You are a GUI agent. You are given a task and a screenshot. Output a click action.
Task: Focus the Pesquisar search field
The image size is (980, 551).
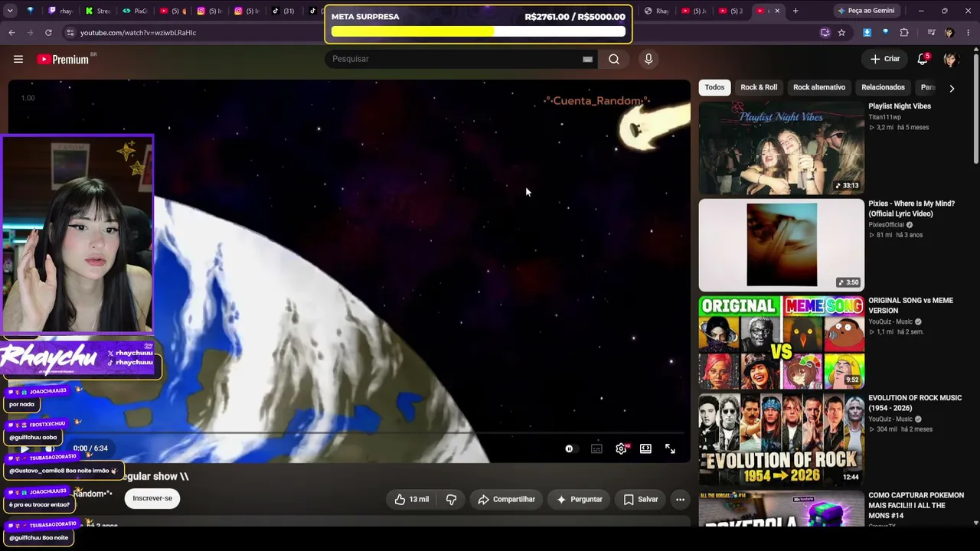point(455,59)
